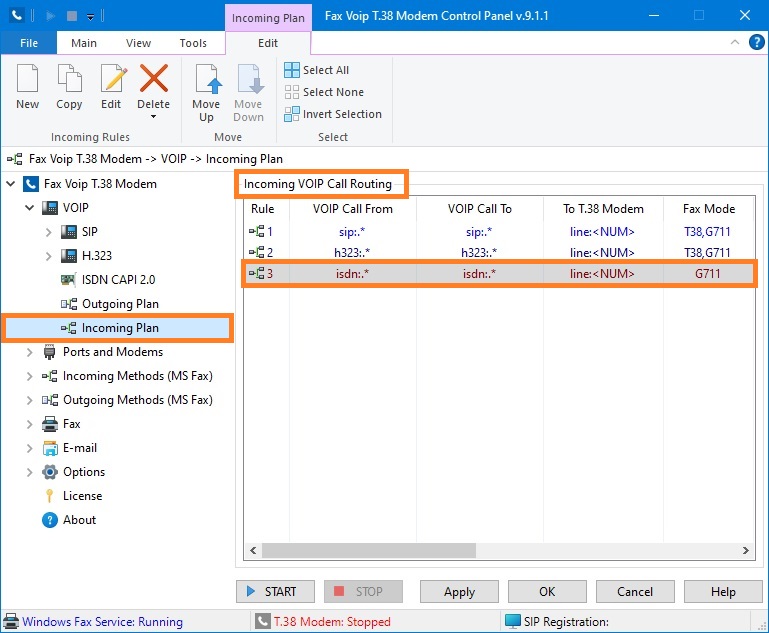Click the Move Down icon
This screenshot has width=769, height=633.
[250, 78]
